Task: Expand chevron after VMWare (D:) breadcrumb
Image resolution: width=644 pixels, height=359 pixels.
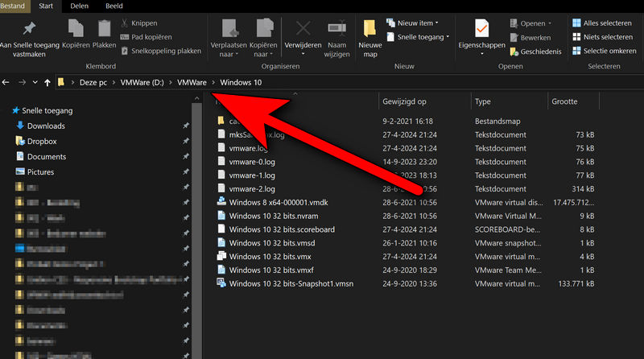Action: [x=171, y=83]
